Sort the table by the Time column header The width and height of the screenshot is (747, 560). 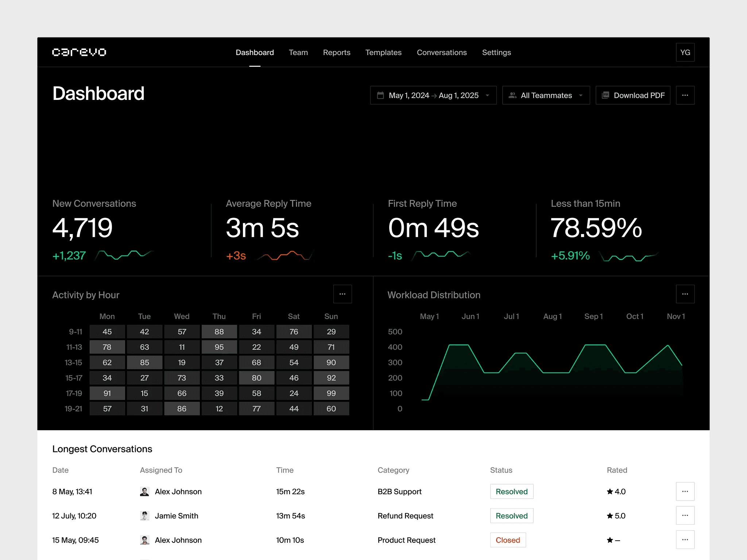285,470
